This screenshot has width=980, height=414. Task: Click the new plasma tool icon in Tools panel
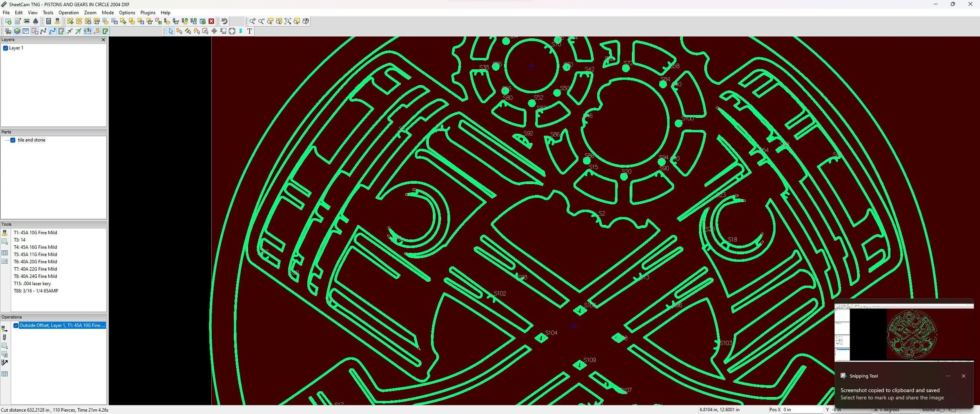point(5,233)
